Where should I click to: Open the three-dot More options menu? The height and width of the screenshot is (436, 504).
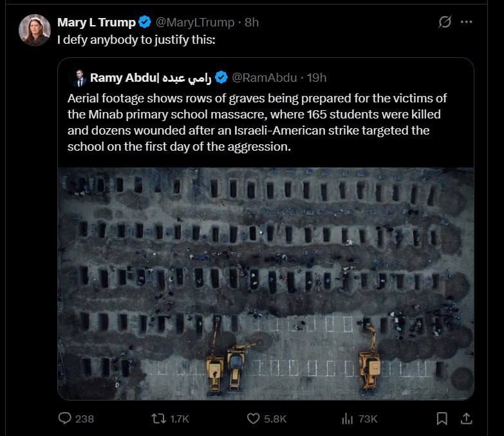pos(467,22)
